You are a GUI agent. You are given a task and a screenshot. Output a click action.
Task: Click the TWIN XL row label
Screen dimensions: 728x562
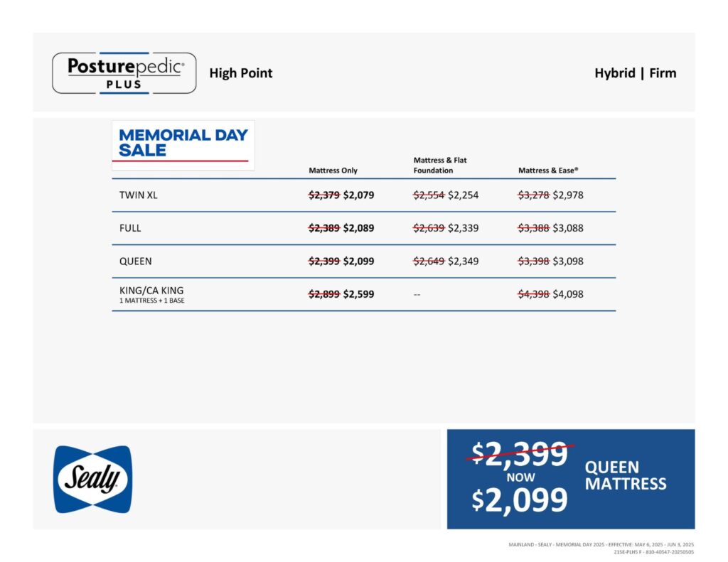139,195
